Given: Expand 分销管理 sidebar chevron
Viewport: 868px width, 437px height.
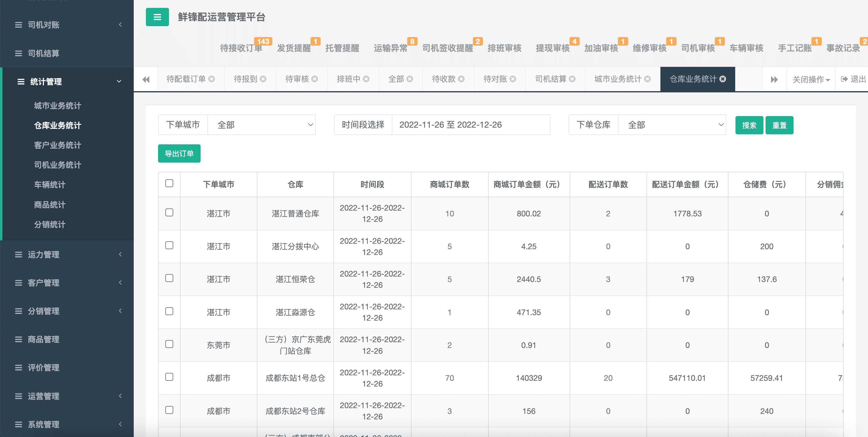Looking at the screenshot, I should click(120, 311).
